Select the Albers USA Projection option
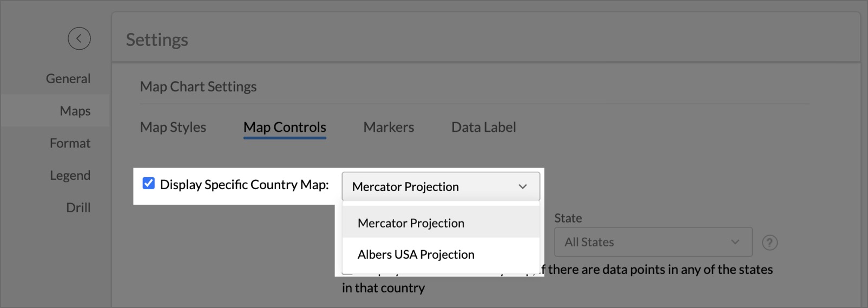Image resolution: width=868 pixels, height=308 pixels. click(416, 255)
